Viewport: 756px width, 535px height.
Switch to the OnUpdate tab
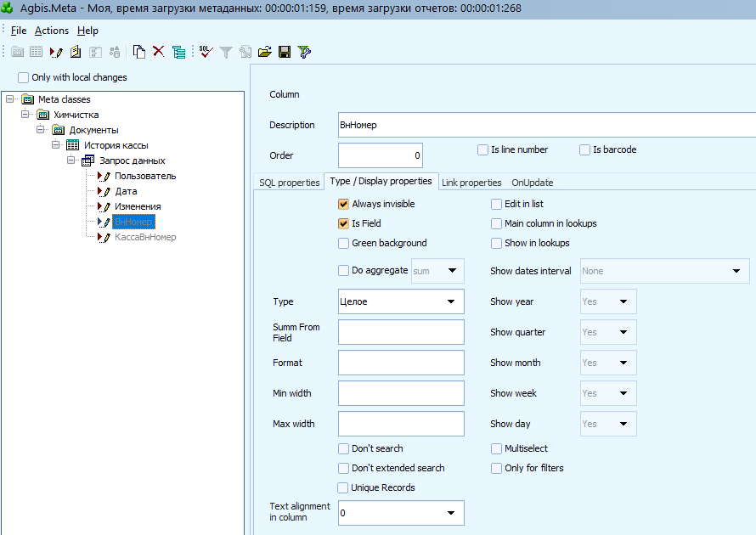(x=533, y=183)
